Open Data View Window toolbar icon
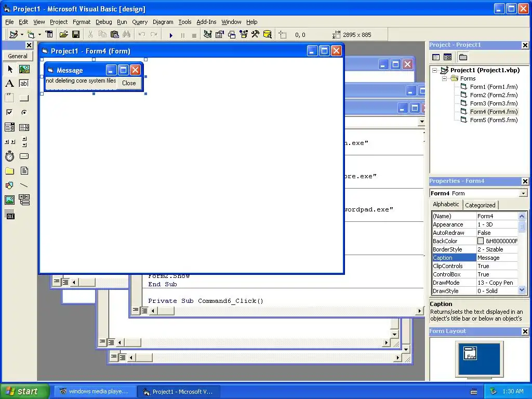Viewport: 532px width, 399px height. pyautogui.click(x=268, y=35)
